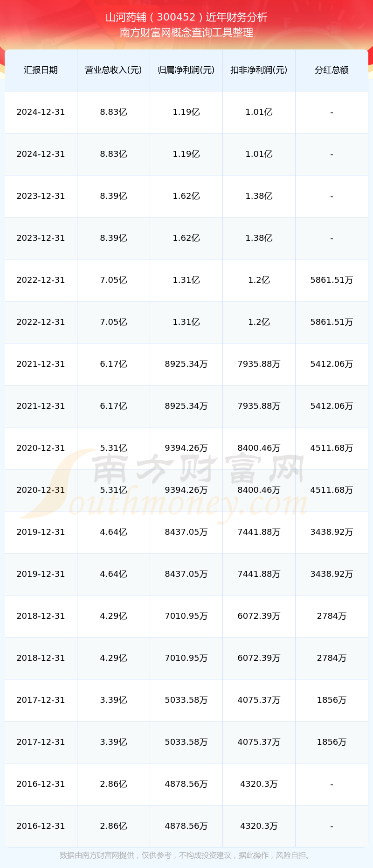Click the last 4878.56万 cell
This screenshot has width=373, height=868.
[186, 826]
